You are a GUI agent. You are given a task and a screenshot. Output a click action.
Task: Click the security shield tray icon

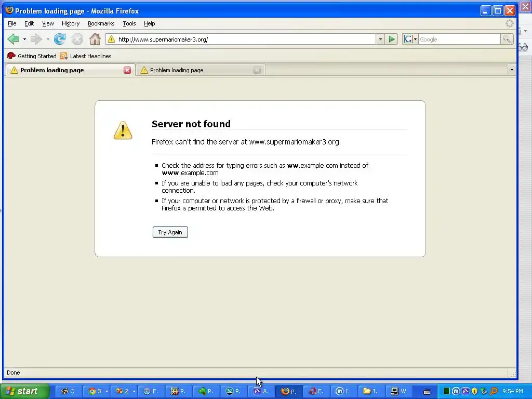click(x=475, y=392)
